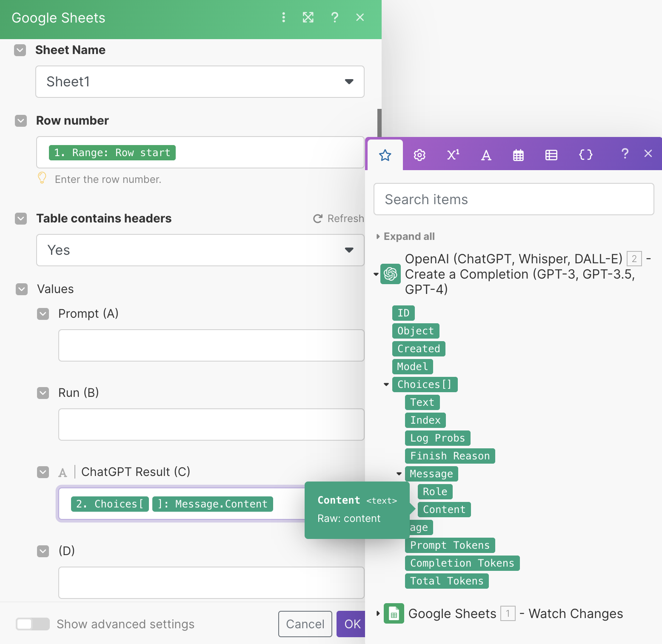
Task: Toggle the (D) column checkbox
Action: point(43,551)
